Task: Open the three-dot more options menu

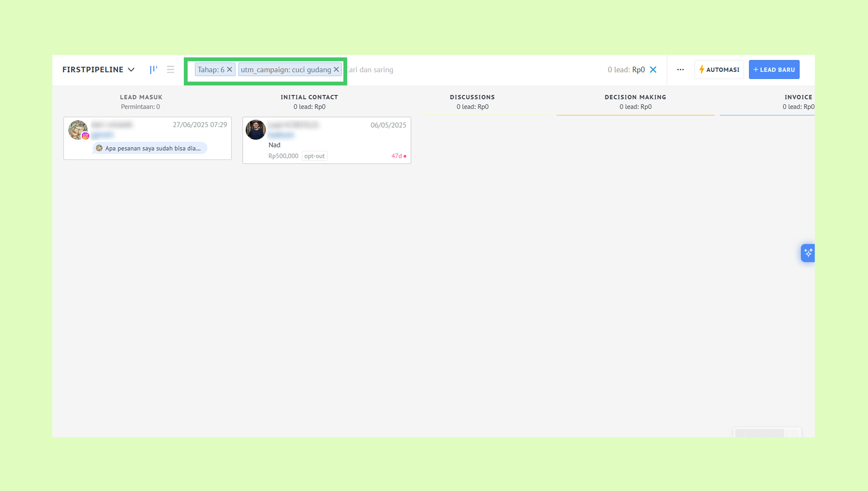Action: (680, 70)
